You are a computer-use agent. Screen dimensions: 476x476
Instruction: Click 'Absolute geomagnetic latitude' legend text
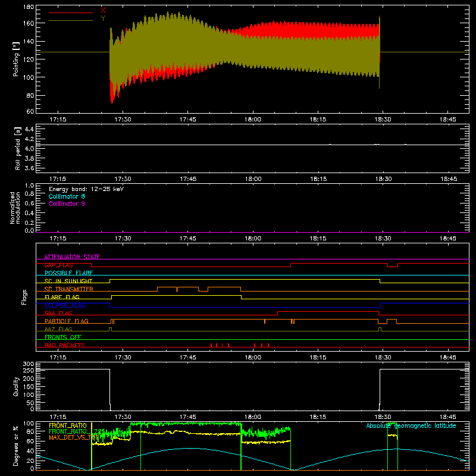pos(411,425)
